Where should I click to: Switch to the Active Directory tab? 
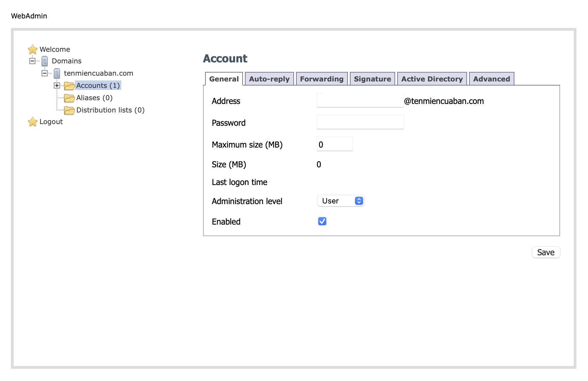point(432,79)
